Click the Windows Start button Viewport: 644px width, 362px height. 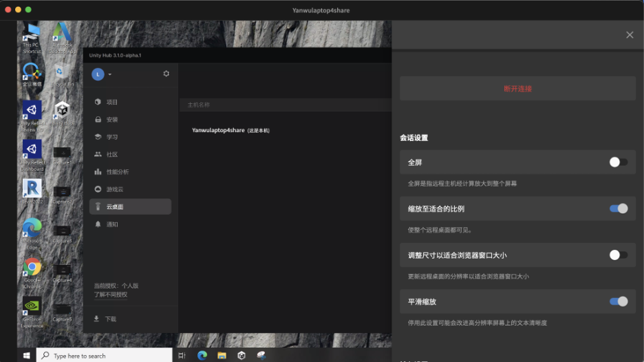[27, 355]
